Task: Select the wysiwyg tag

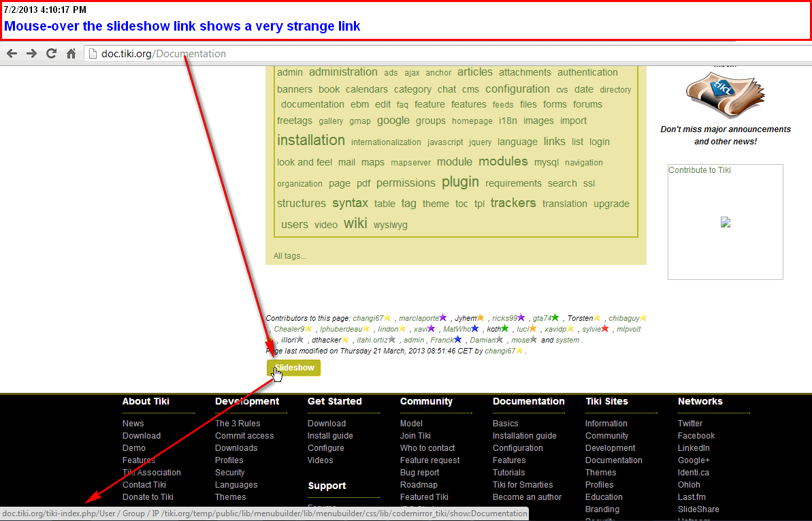Action: pyautogui.click(x=391, y=225)
